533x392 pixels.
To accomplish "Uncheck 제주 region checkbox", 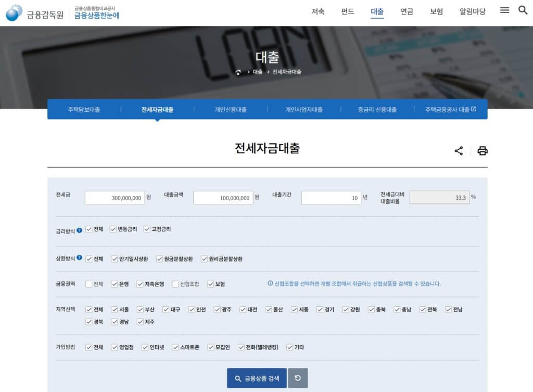I will [x=140, y=322].
